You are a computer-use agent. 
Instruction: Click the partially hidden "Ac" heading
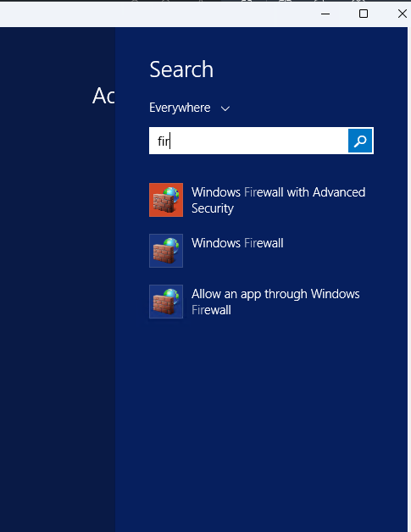(x=103, y=96)
